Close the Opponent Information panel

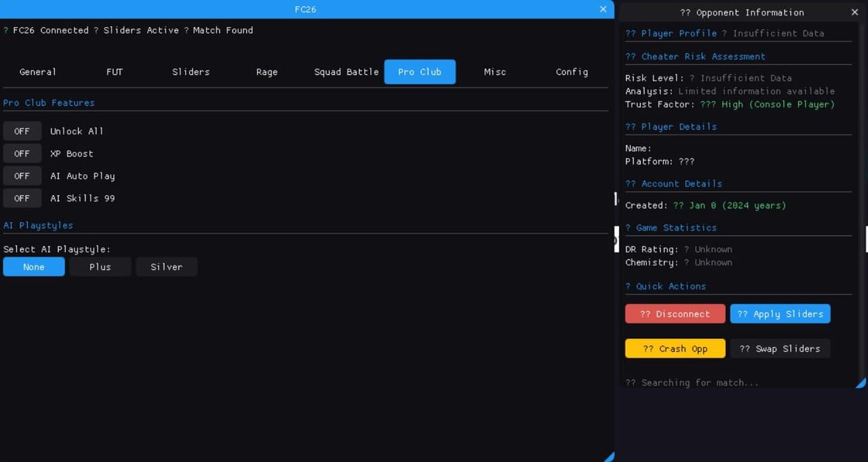click(854, 12)
